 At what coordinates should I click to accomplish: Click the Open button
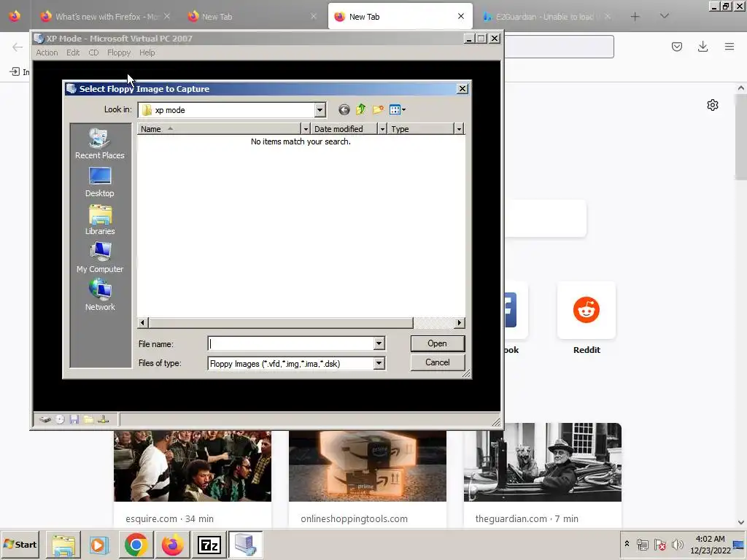(x=438, y=343)
